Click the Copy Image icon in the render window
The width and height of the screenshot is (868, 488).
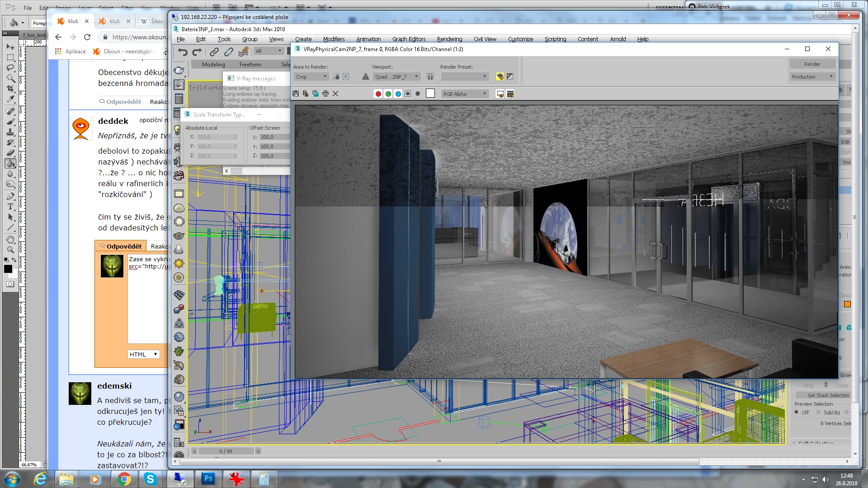point(306,94)
